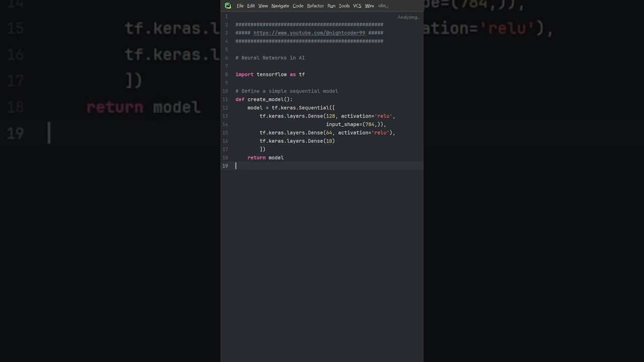This screenshot has height=362, width=644.
Task: Click the Dense(64, activation='relu') line
Action: pos(328,133)
